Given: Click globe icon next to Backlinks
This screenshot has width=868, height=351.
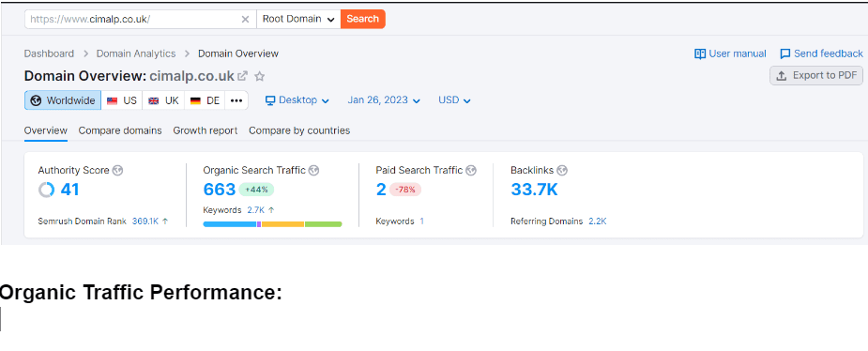Looking at the screenshot, I should click(x=562, y=171).
